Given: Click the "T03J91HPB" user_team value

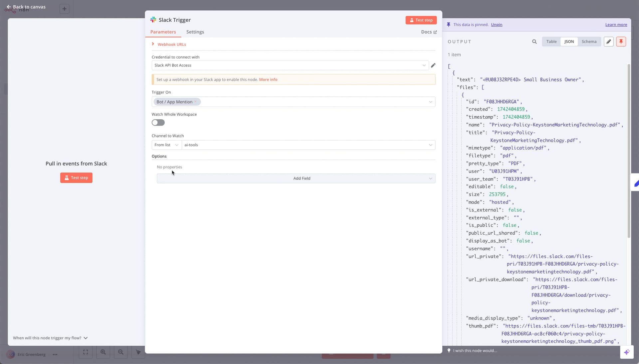Looking at the screenshot, I should (x=518, y=179).
